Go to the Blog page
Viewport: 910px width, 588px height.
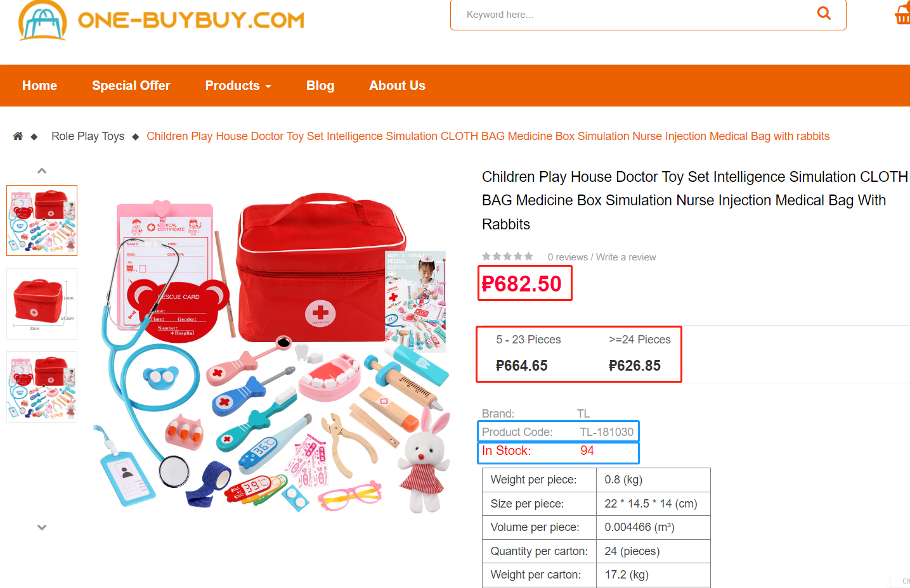[x=320, y=86]
